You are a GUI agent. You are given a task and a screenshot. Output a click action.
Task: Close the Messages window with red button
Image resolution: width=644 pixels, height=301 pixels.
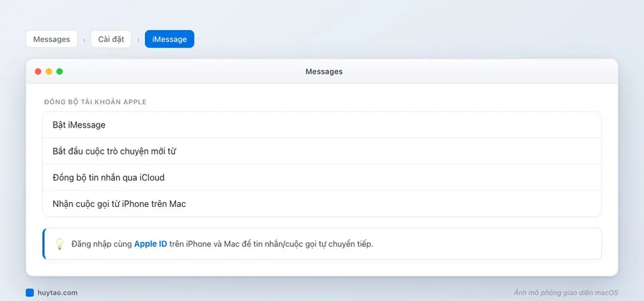coord(38,71)
